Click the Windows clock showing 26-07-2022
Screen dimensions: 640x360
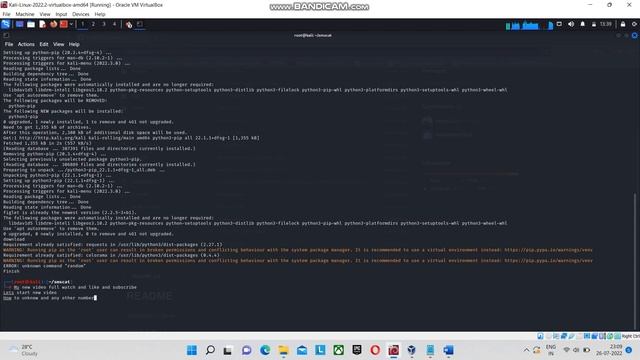click(x=609, y=350)
